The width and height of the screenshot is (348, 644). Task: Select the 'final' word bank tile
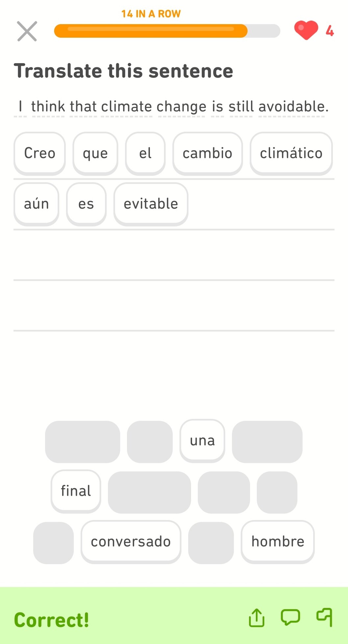(76, 491)
